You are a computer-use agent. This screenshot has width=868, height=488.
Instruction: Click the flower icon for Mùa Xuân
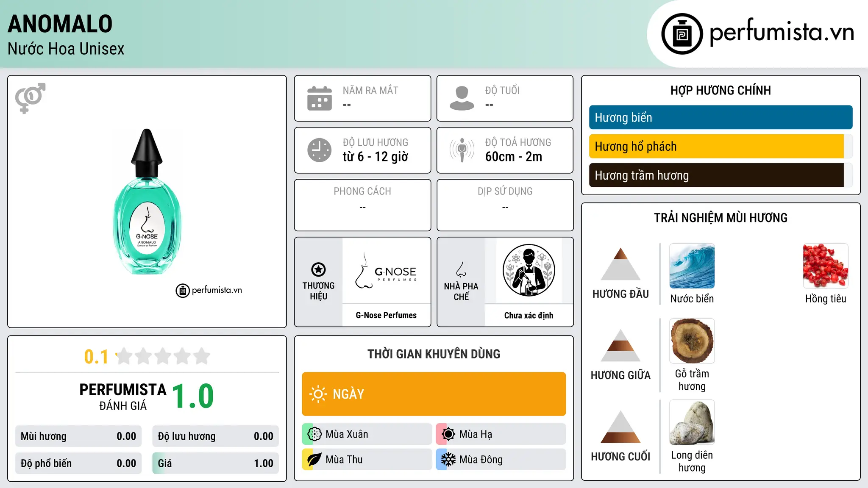pyautogui.click(x=314, y=434)
